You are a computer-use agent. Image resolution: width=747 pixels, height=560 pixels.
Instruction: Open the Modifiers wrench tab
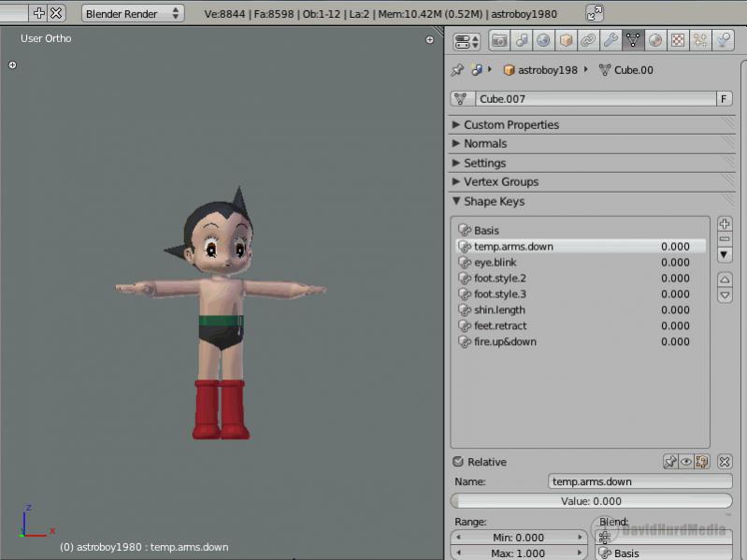pos(611,40)
